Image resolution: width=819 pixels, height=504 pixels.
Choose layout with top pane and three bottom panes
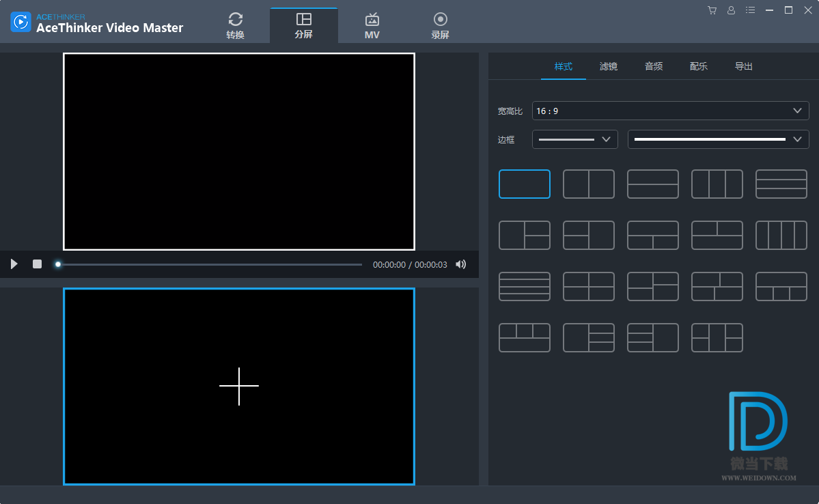pos(781,286)
